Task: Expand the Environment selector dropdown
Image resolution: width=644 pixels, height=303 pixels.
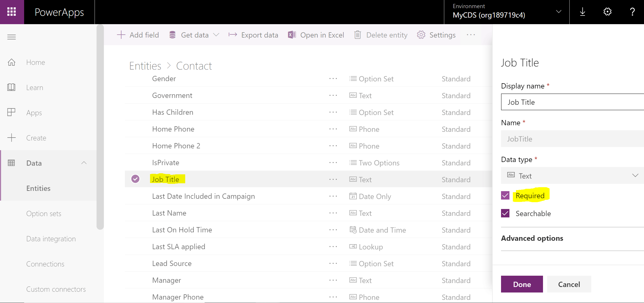Action: pyautogui.click(x=559, y=12)
